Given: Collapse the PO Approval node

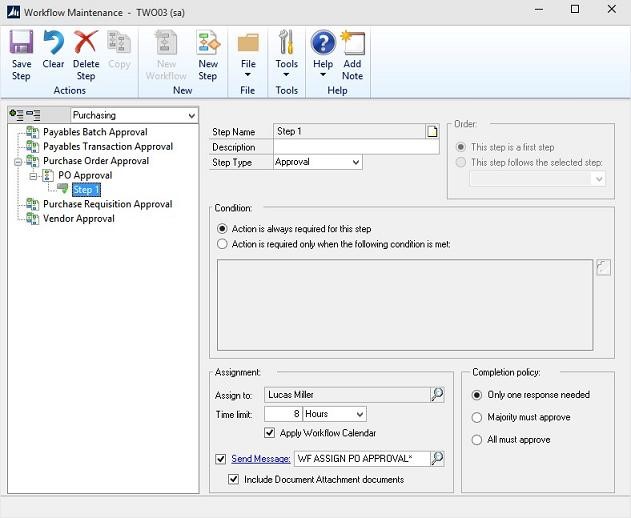Looking at the screenshot, I should (33, 176).
